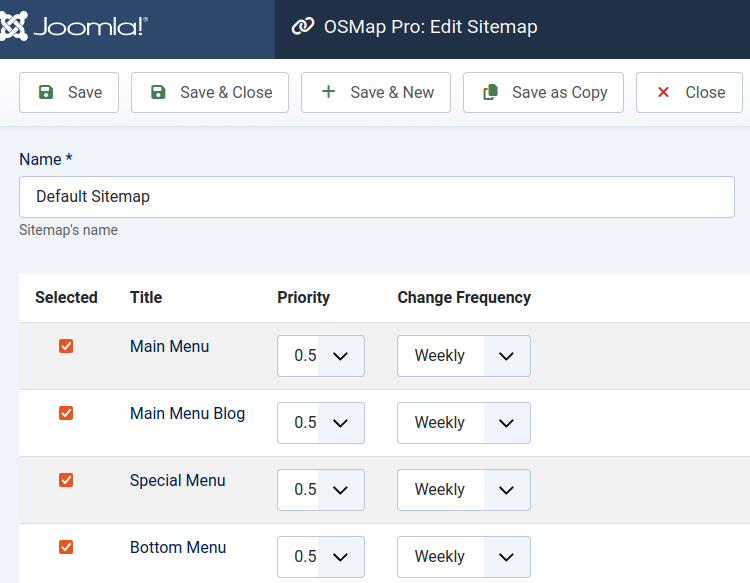Screen dimensions: 750x583
Task: Click the Main Menu title text
Action: 169,346
